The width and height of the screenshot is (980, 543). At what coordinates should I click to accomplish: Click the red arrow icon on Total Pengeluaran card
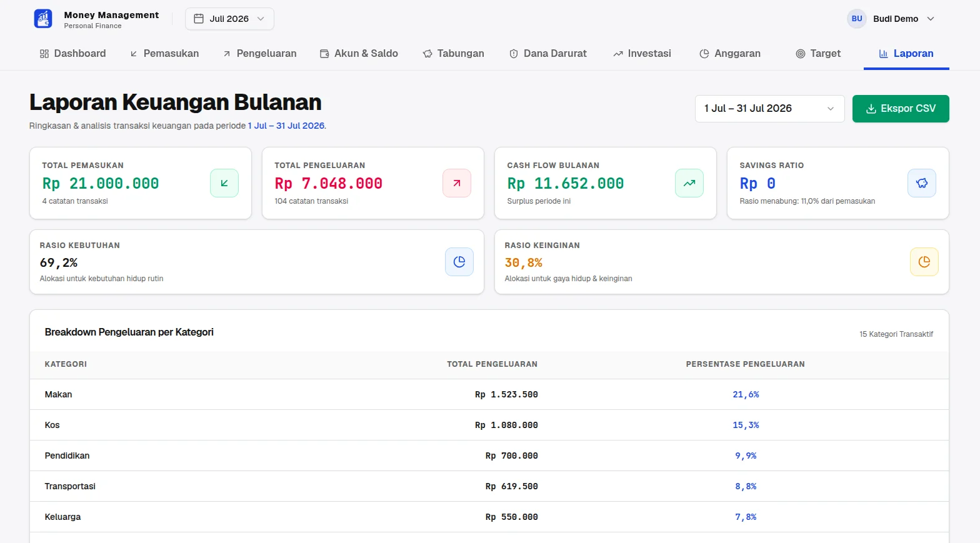click(457, 183)
